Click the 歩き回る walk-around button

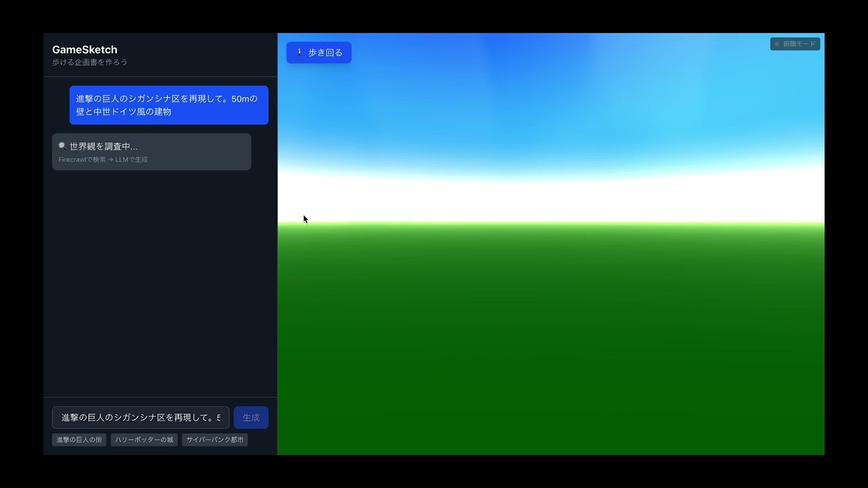pos(319,52)
